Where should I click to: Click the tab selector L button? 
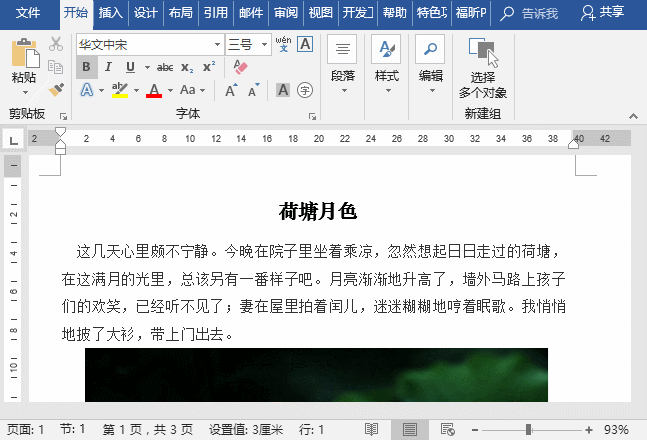(14, 140)
